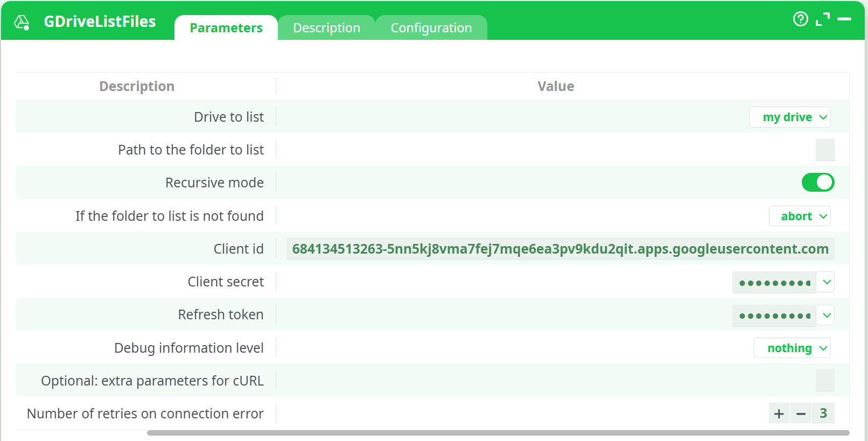Viewport: 868px width, 441px height.
Task: Toggle Recursive mode switch off
Action: [x=817, y=183]
